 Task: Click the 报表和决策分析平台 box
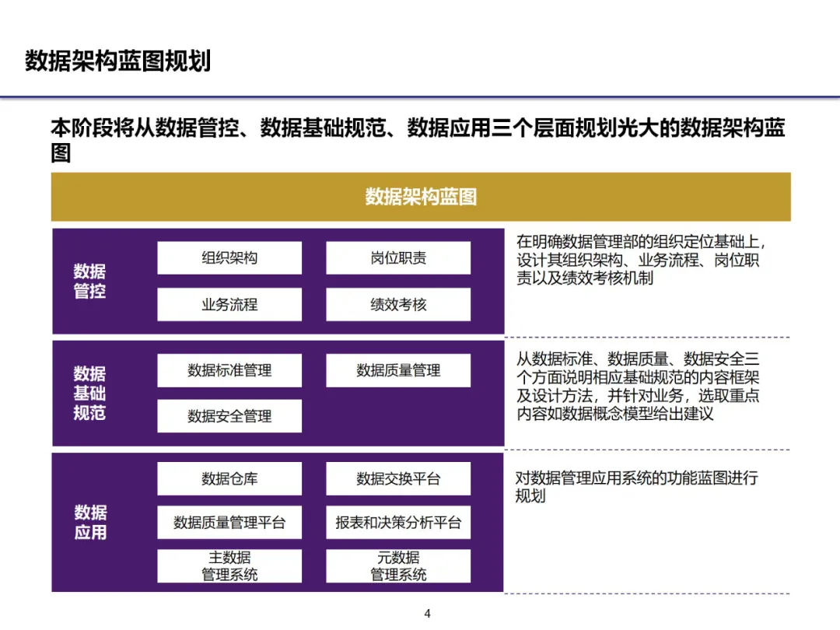coord(398,523)
